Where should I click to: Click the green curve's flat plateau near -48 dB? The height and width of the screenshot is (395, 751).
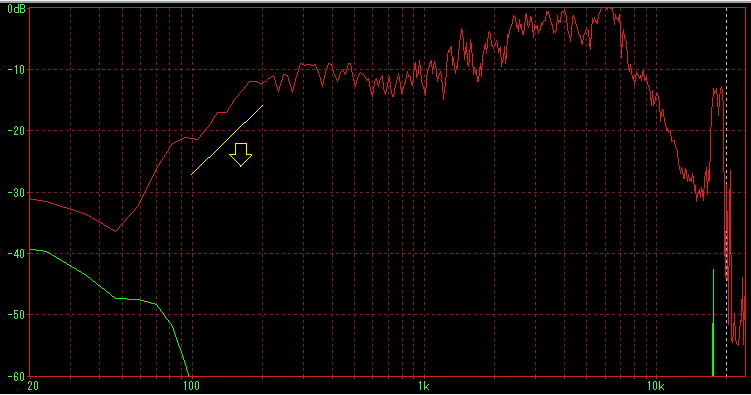click(128, 299)
